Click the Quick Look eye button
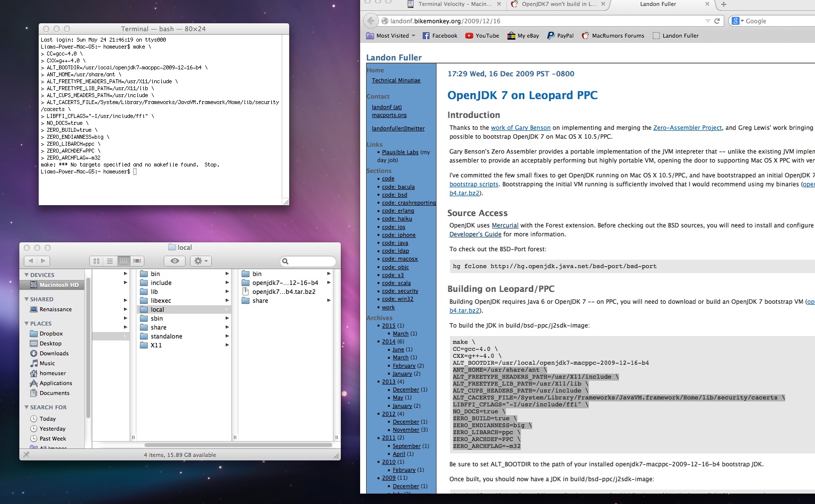 175,261
